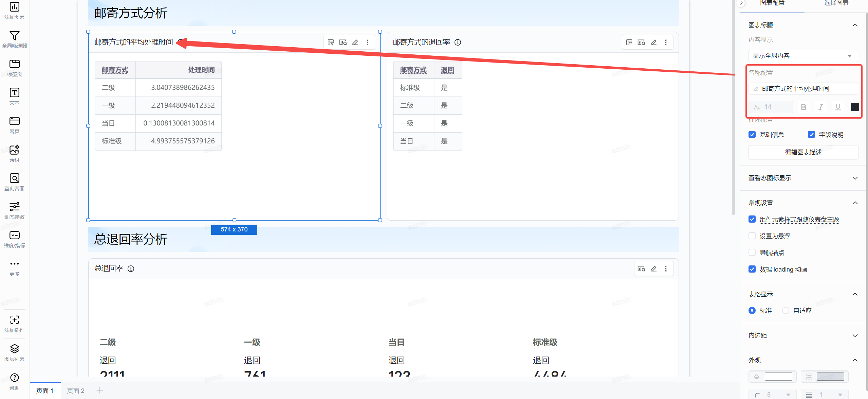This screenshot has height=399, width=868.
Task: Open the corner radius 8 dropdown
Action: (773, 395)
